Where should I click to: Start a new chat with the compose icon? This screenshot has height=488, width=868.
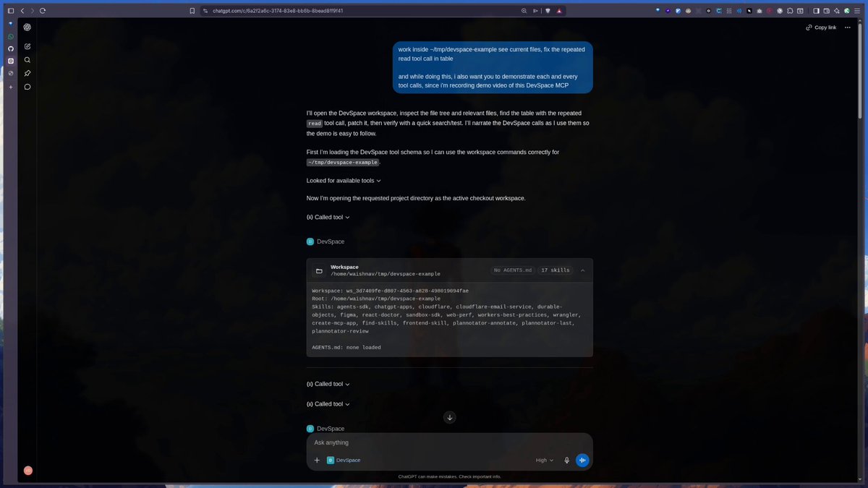click(27, 46)
